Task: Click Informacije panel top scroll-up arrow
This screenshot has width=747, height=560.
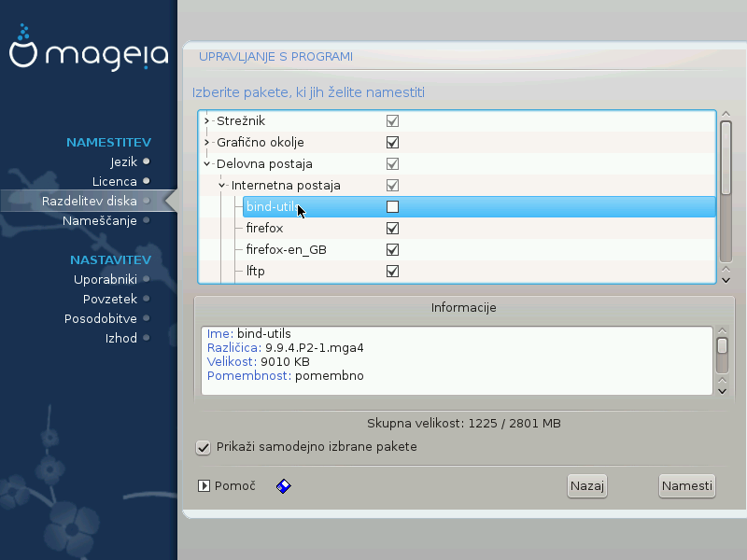Action: pyautogui.click(x=722, y=330)
